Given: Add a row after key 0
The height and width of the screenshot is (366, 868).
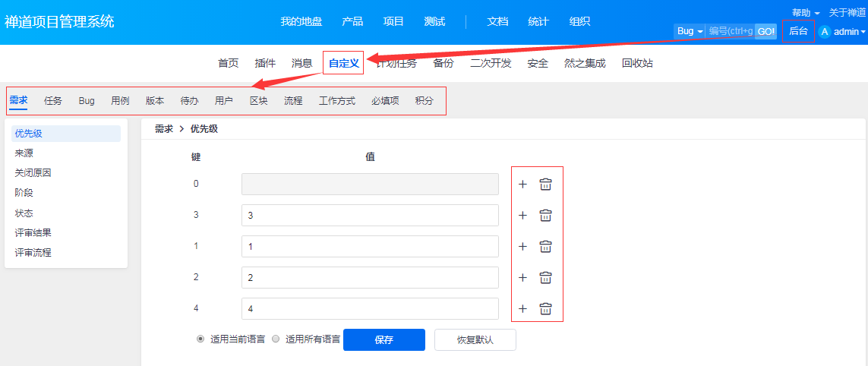Looking at the screenshot, I should coord(522,185).
